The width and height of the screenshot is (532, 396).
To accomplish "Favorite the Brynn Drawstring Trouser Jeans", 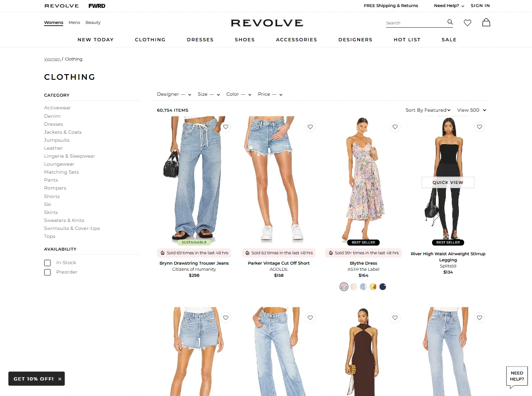I will click(x=225, y=127).
